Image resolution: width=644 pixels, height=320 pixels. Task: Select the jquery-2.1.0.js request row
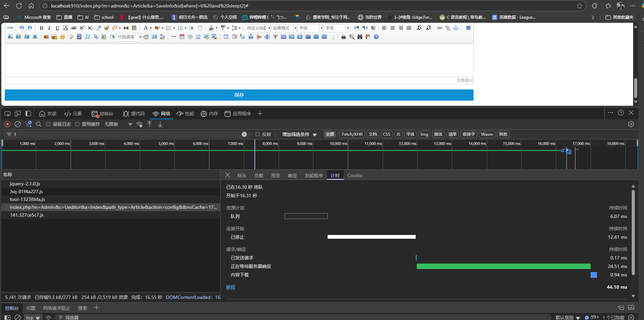(x=25, y=184)
